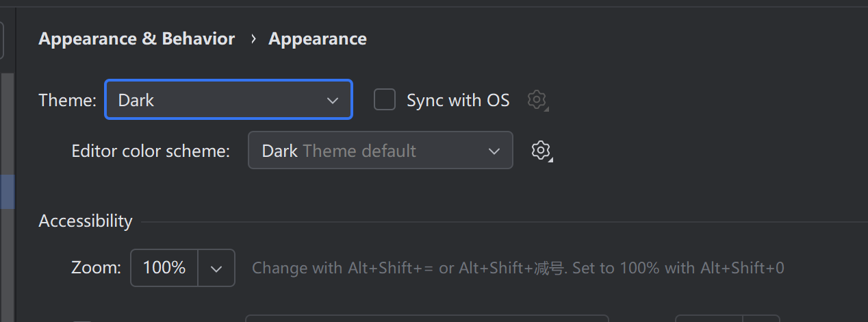The height and width of the screenshot is (322, 868).
Task: Click the "Editor color scheme:" label
Action: coord(151,151)
